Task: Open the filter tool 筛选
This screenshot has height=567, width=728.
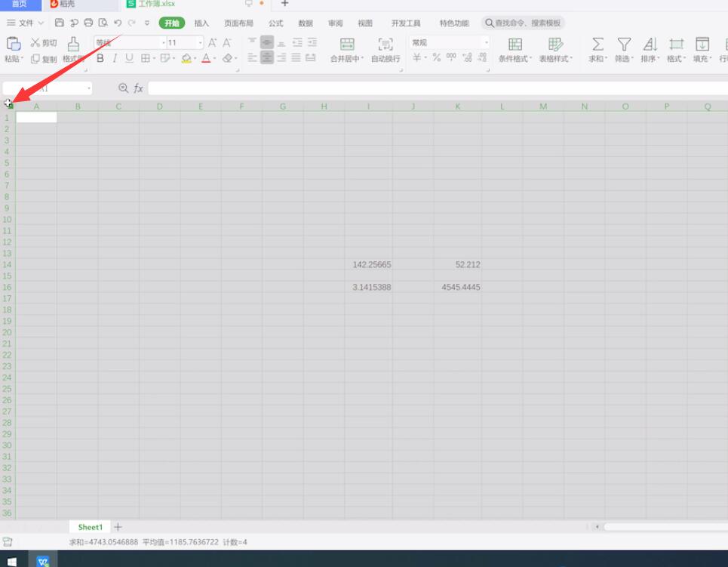Action: click(x=624, y=49)
